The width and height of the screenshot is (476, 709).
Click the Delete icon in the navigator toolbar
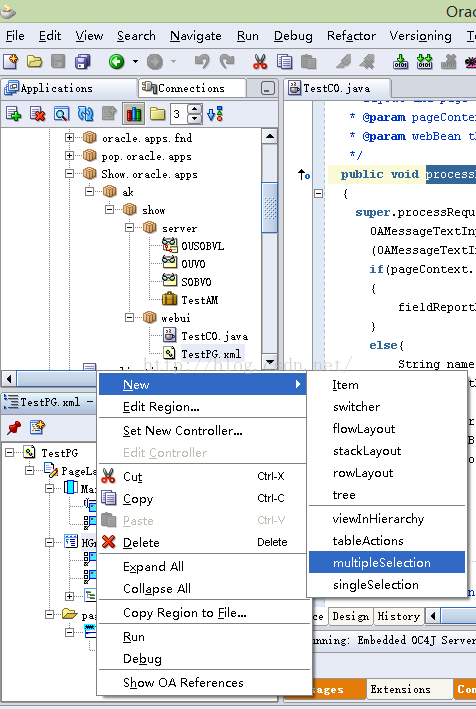[38, 114]
